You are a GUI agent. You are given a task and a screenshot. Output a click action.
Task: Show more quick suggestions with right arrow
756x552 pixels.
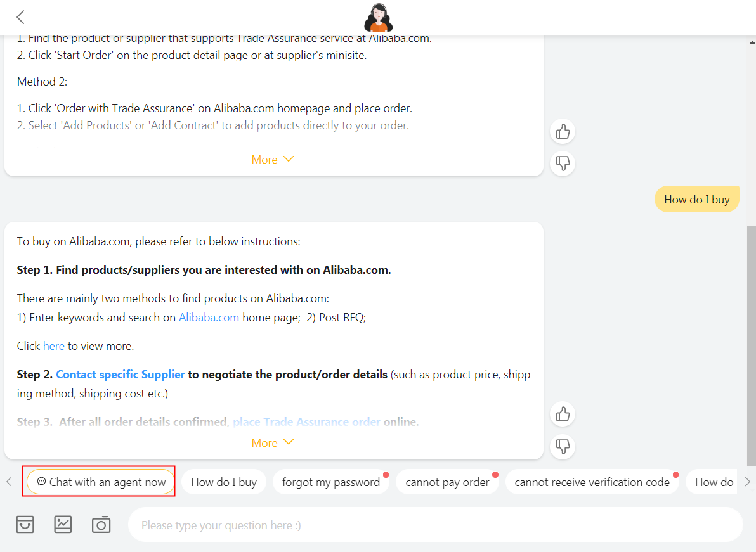[747, 482]
